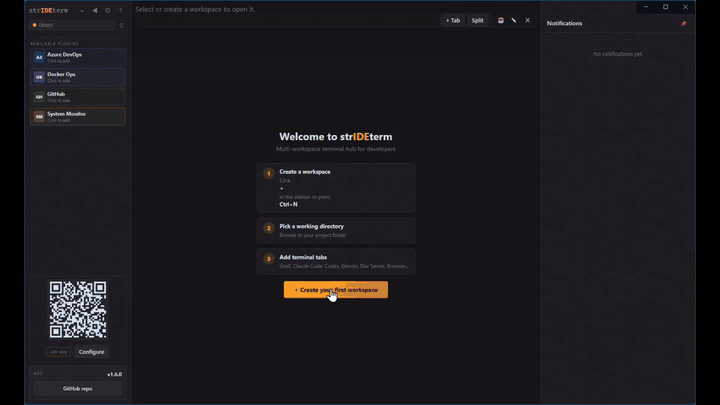The width and height of the screenshot is (720, 405).
Task: Click Create your first workspace button
Action: pyautogui.click(x=336, y=290)
